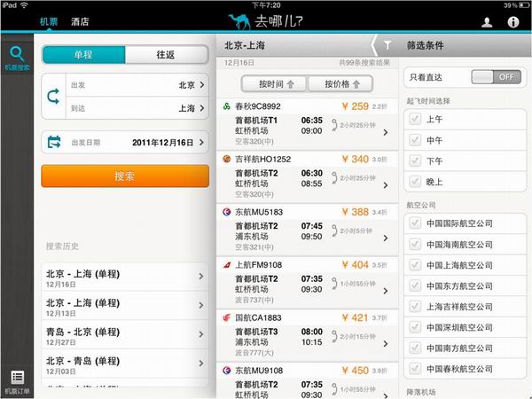Screen dimensions: 532x399
Task: Switch to the 酒店 tab
Action: 80,21
